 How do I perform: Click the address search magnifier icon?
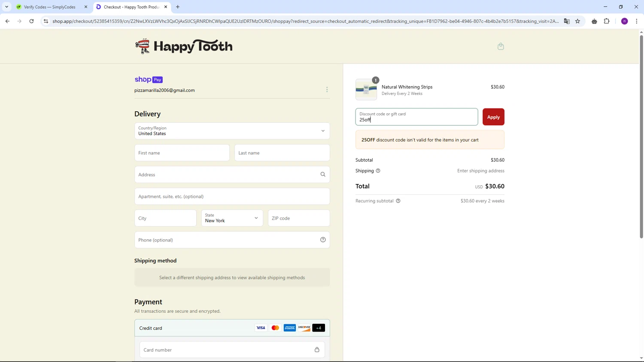(323, 175)
